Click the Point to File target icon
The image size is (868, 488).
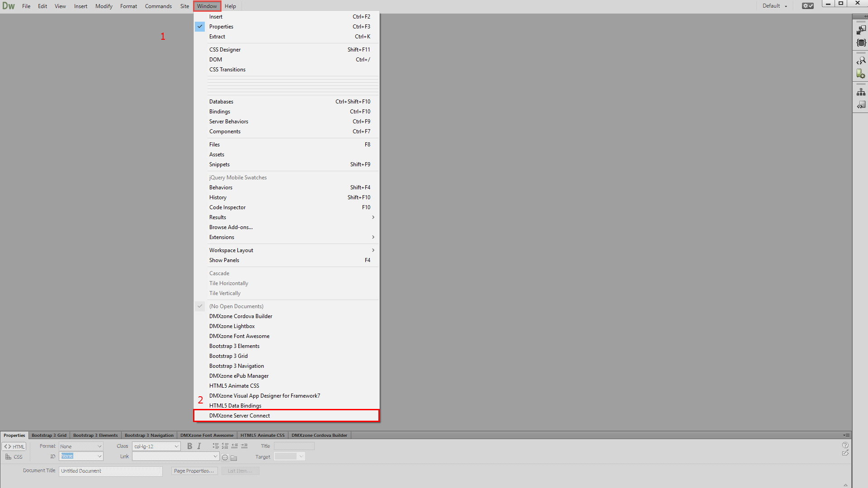[225, 457]
